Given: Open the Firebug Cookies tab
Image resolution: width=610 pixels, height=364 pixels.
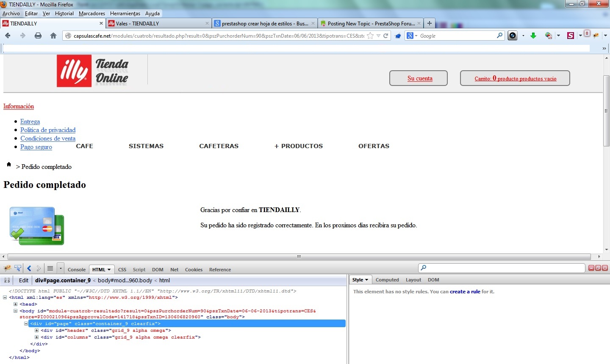Looking at the screenshot, I should click(x=194, y=270).
